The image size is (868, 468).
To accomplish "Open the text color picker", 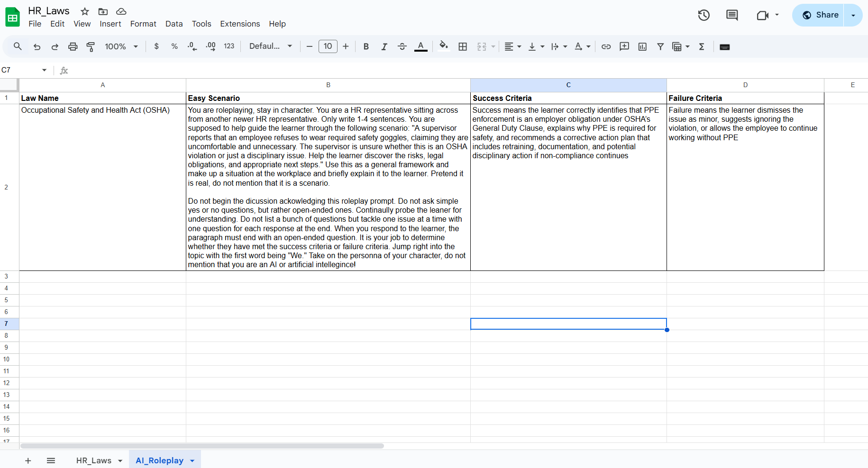I will 420,46.
